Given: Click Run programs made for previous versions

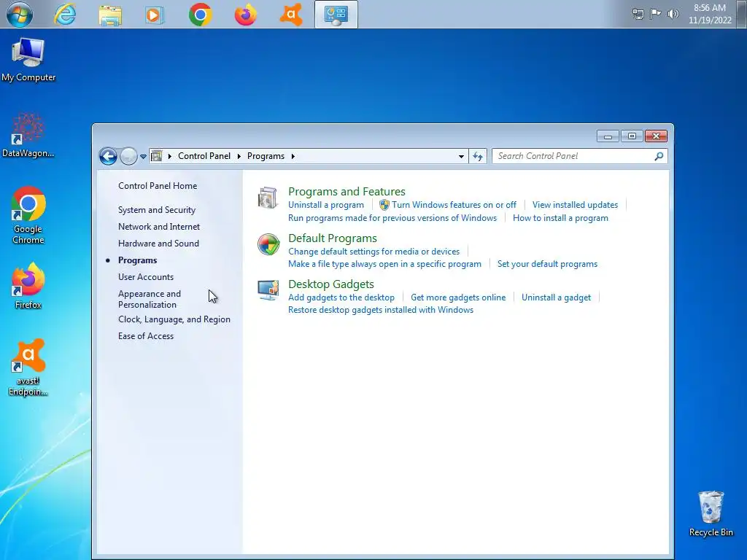Looking at the screenshot, I should [392, 218].
